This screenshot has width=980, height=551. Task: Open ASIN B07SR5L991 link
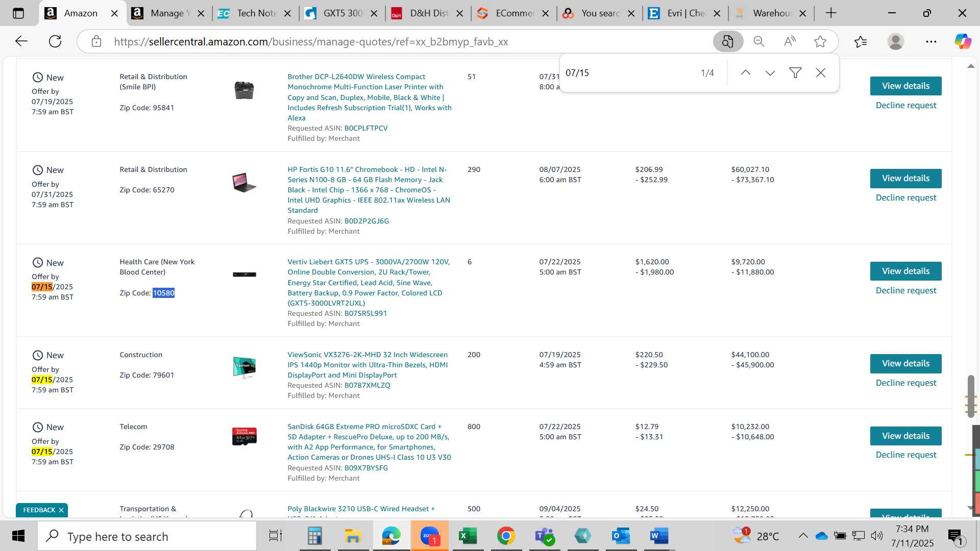click(x=365, y=313)
